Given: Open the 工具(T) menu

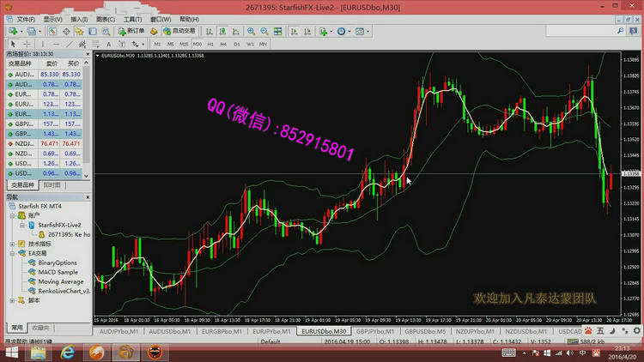Looking at the screenshot, I should pyautogui.click(x=132, y=18).
